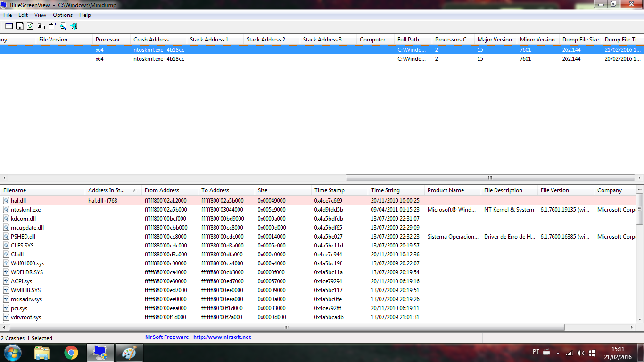
Task: Click the file icon beside ACPI.sys
Action: (x=6, y=281)
